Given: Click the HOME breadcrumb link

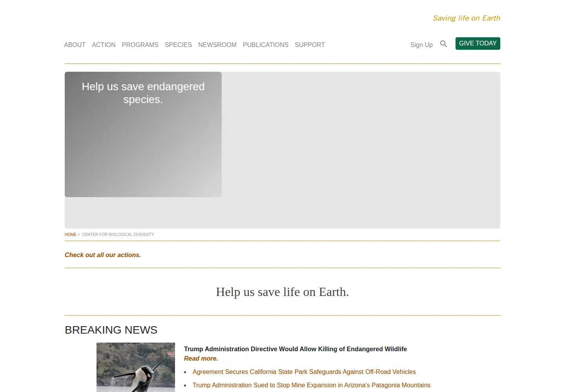Looking at the screenshot, I should (x=71, y=234).
